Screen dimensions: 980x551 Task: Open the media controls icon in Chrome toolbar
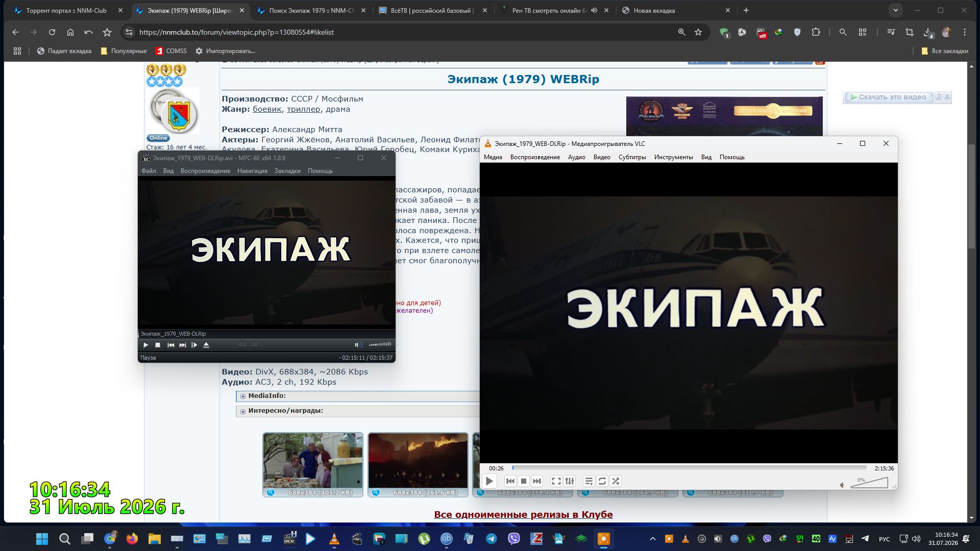tap(891, 32)
